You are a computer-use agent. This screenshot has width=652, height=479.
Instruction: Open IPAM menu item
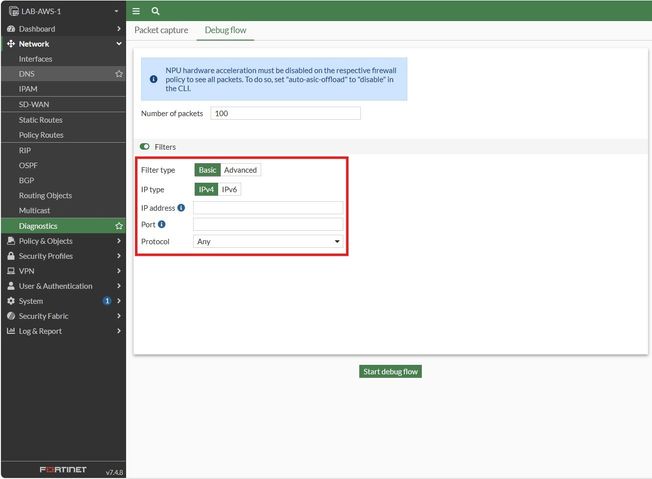63,89
